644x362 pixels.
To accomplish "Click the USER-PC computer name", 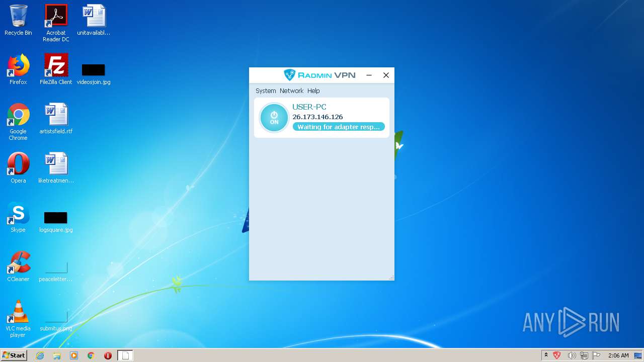I will coord(309,107).
